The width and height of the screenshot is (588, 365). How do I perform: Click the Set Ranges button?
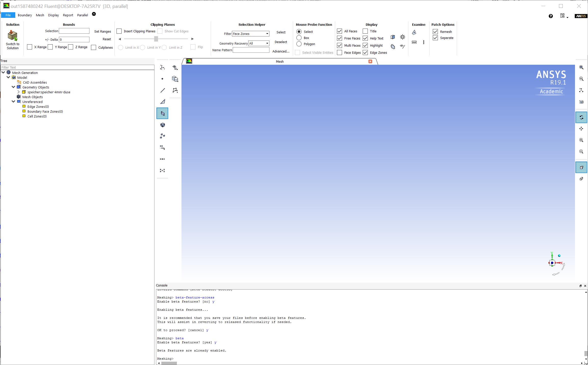pos(102,31)
